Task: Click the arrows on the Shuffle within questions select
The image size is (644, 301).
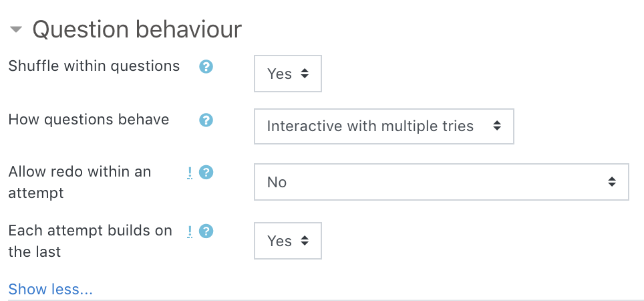Action: (305, 74)
